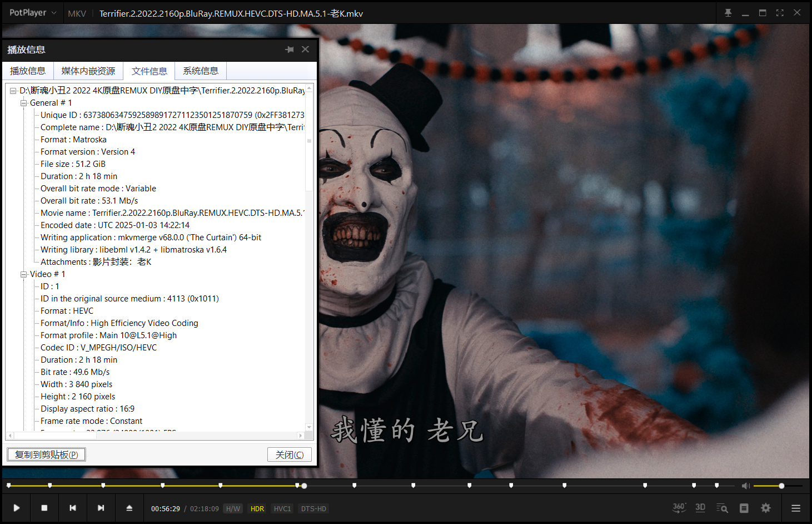
Task: Skip to the next file
Action: 101,508
